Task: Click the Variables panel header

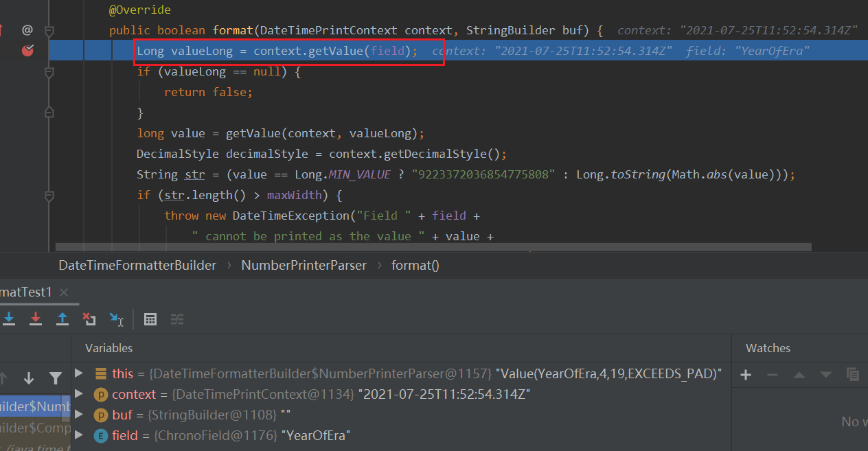Action: tap(108, 348)
